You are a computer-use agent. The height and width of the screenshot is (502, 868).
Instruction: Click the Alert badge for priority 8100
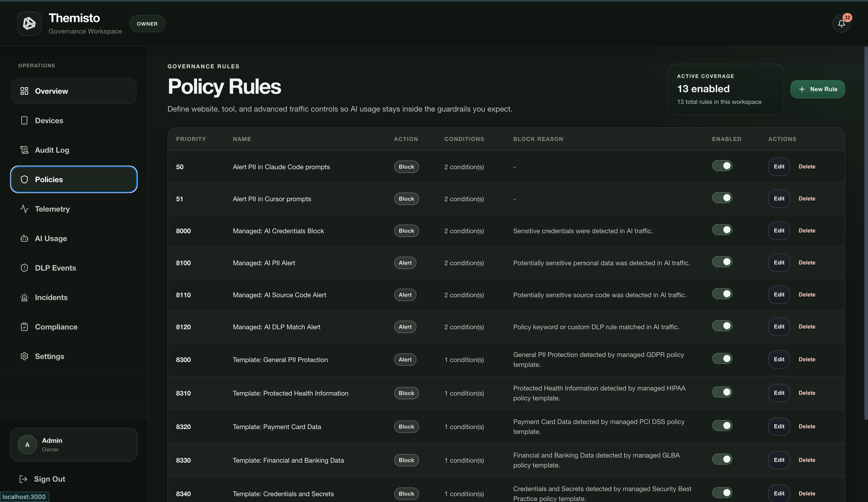pyautogui.click(x=405, y=263)
